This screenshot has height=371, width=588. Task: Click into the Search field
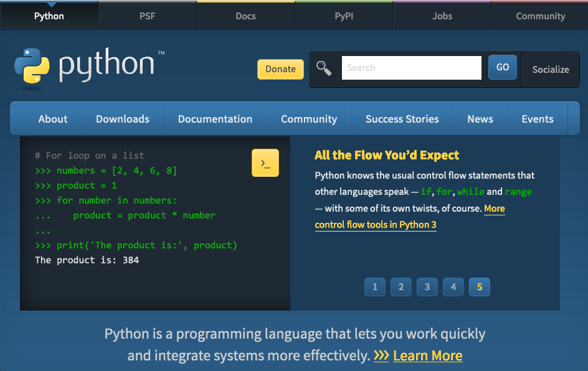tap(411, 68)
